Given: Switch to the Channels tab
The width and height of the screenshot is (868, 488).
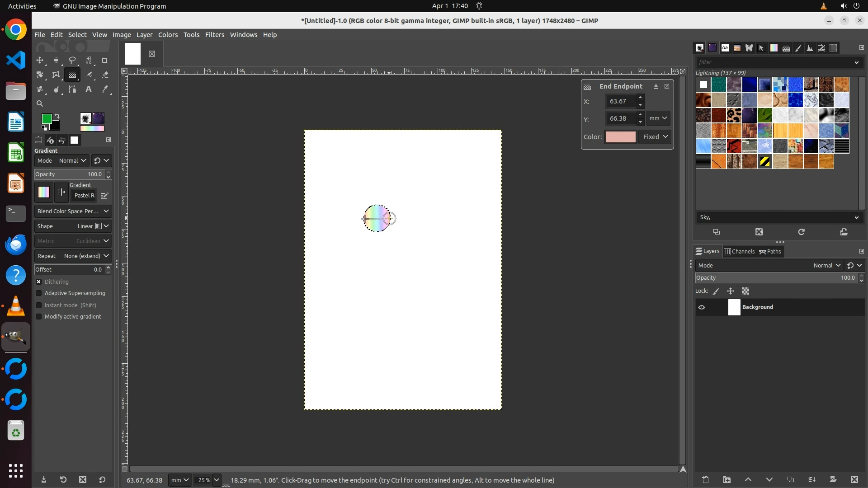Looking at the screenshot, I should [739, 252].
